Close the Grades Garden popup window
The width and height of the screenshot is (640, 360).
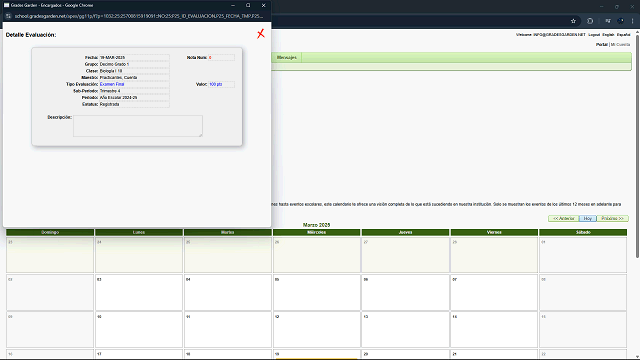[x=264, y=5]
